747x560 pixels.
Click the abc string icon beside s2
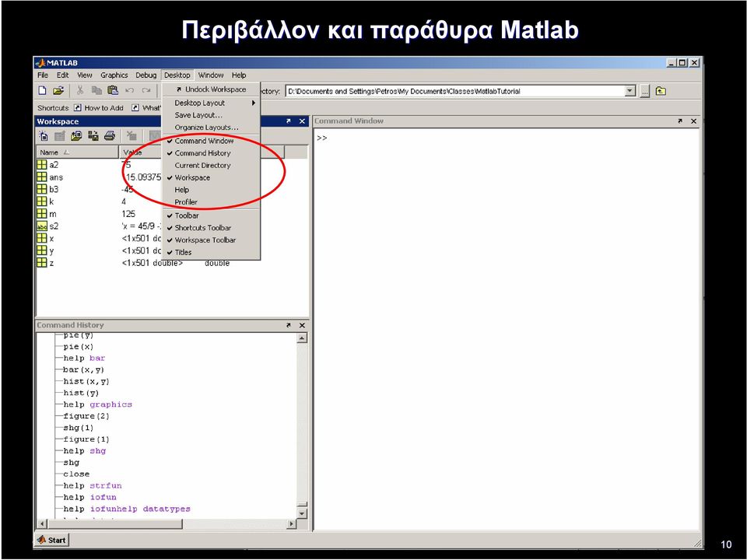[42, 226]
